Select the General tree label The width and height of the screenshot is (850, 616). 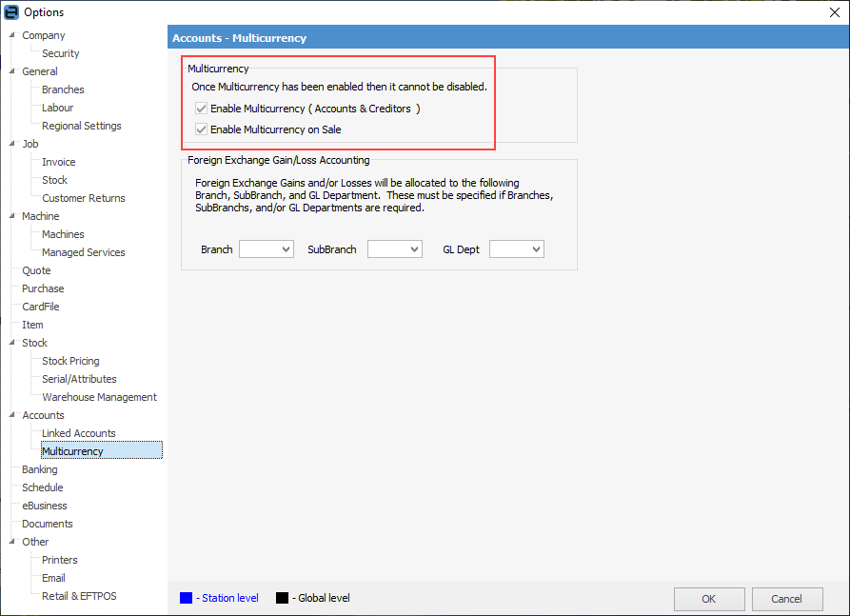[40, 71]
